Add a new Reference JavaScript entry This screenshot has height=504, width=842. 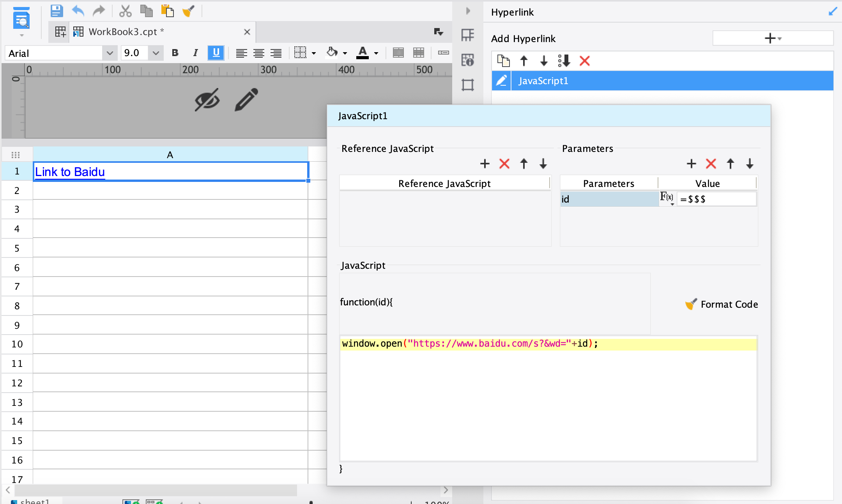point(485,164)
